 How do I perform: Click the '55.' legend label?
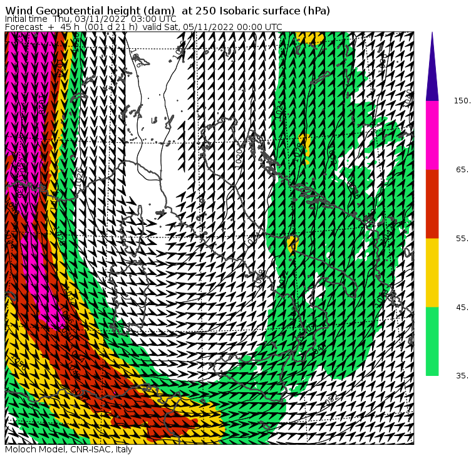tap(463, 239)
